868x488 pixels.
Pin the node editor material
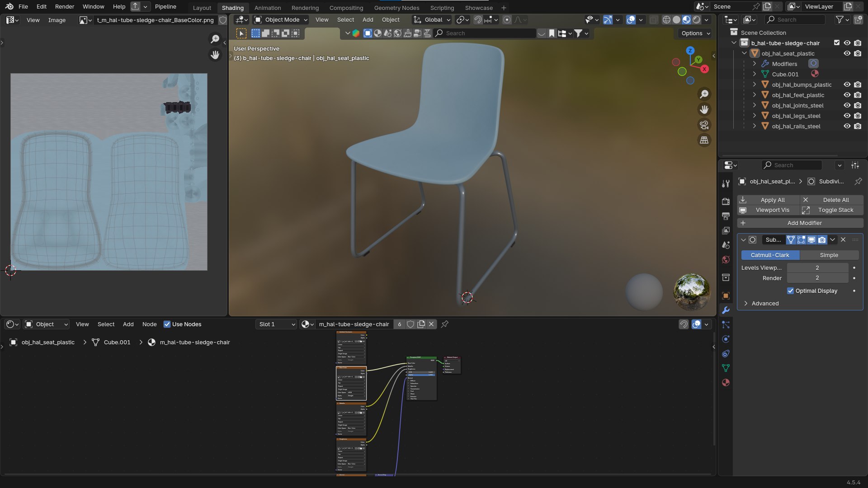click(445, 324)
